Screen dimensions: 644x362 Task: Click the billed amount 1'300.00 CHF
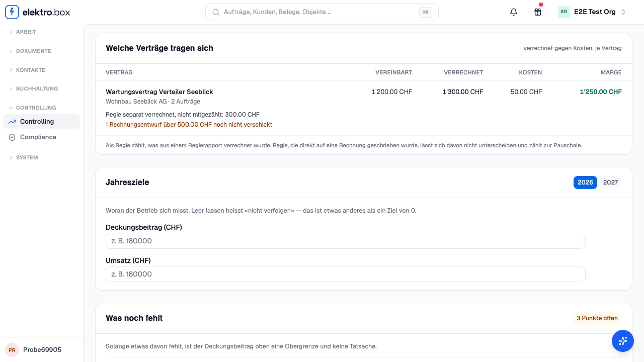tap(463, 92)
